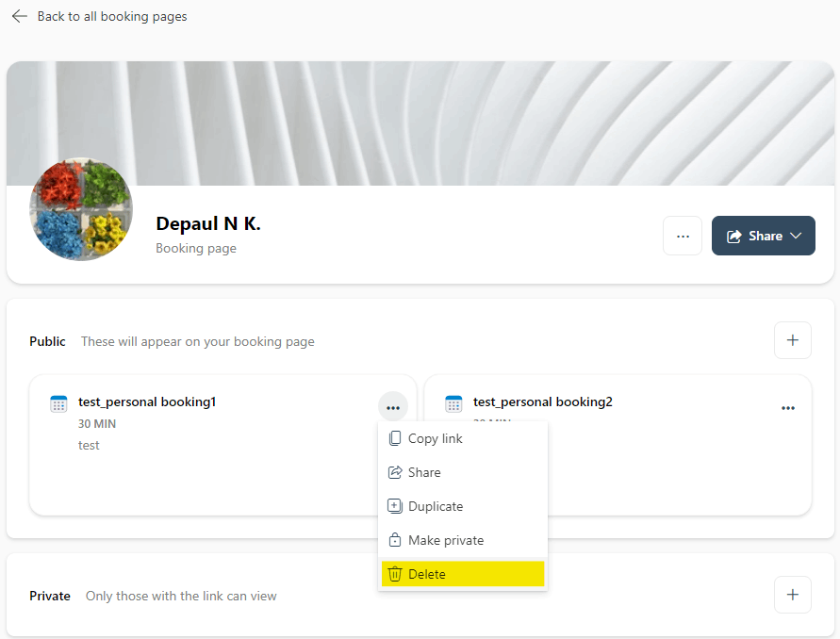The height and width of the screenshot is (639, 840).
Task: Add a new Private booking type with plus
Action: (x=793, y=595)
